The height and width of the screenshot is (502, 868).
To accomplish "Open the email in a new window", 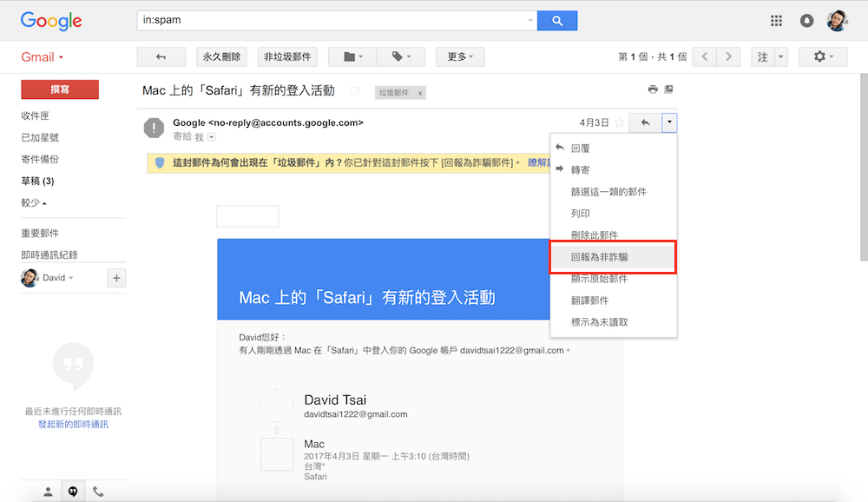I will point(668,89).
